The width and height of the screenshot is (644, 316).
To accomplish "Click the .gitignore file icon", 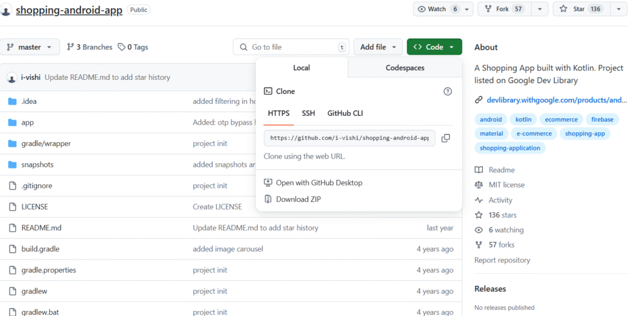I will pos(13,186).
